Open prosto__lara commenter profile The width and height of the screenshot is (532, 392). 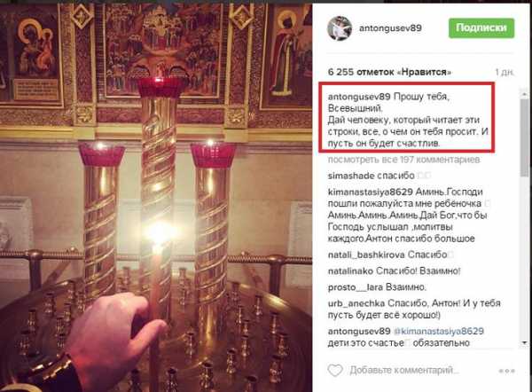(x=356, y=287)
